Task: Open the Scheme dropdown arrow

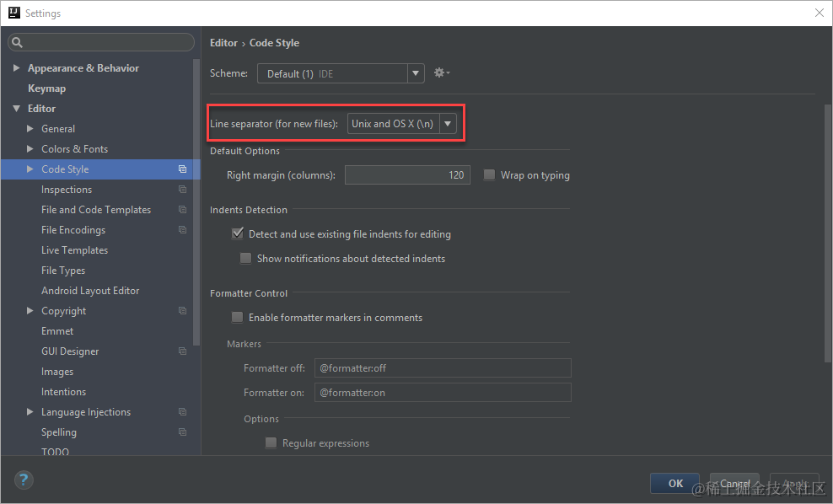Action: pos(416,73)
